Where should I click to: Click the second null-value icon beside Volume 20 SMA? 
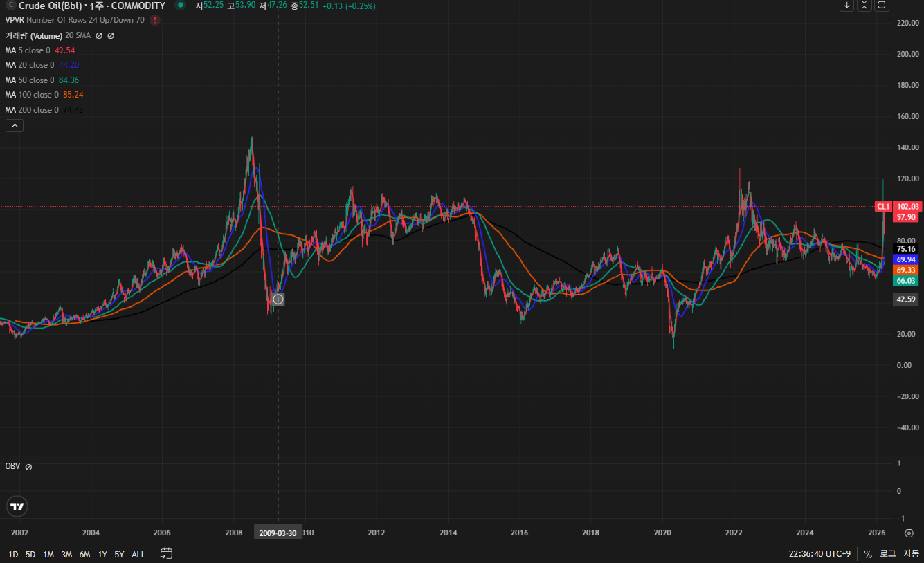pos(111,35)
